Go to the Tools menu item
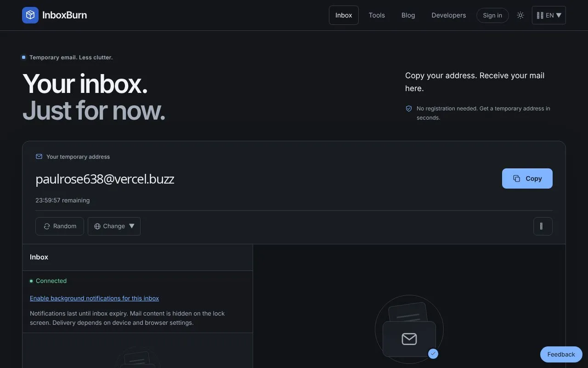 click(377, 15)
